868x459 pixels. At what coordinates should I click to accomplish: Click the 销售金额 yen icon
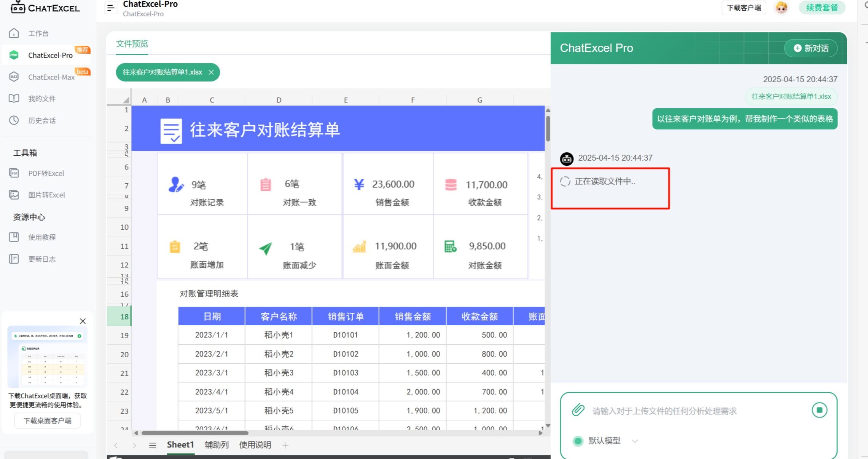[x=359, y=184]
